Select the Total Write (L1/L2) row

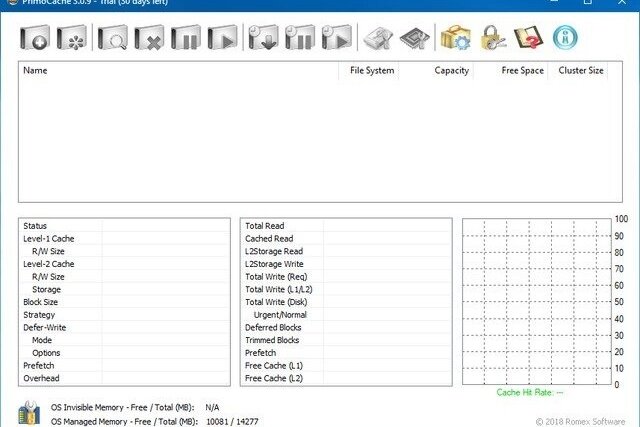click(346, 289)
